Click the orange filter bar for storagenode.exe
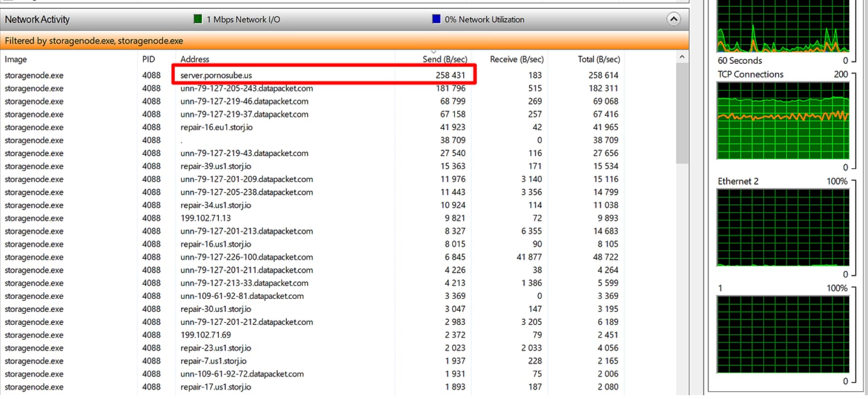This screenshot has width=868, height=399. 344,41
